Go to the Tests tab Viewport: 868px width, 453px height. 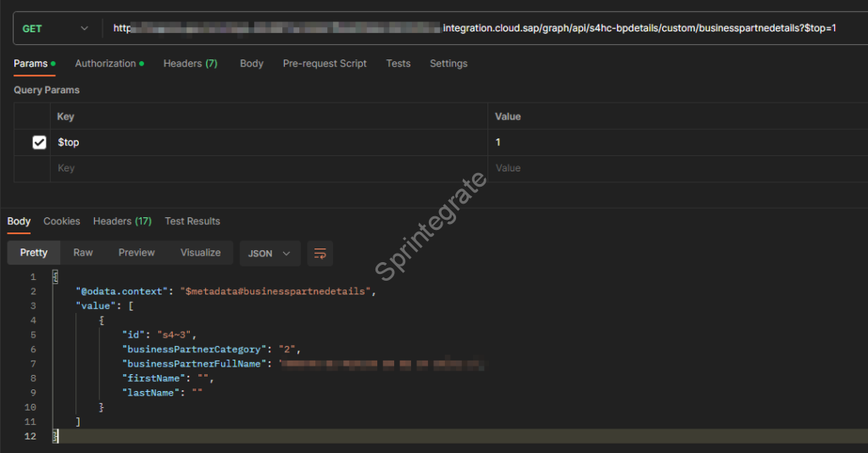point(398,64)
